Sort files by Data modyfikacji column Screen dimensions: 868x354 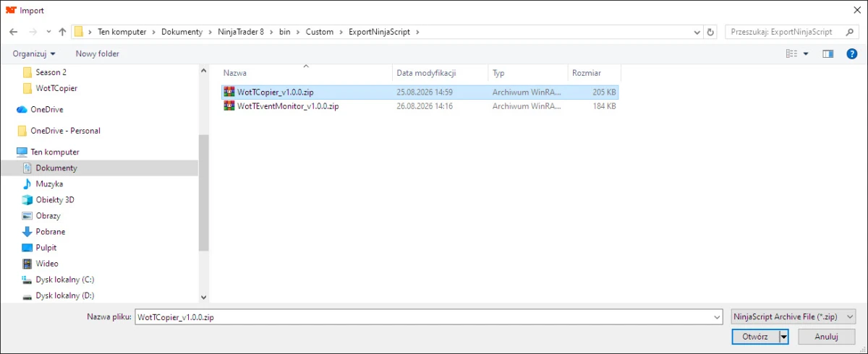click(x=440, y=73)
